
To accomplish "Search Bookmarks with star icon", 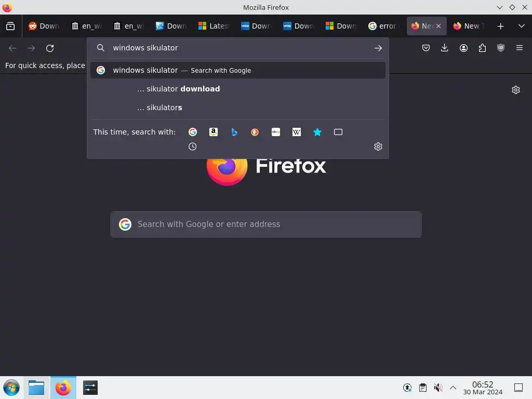I will point(317,132).
